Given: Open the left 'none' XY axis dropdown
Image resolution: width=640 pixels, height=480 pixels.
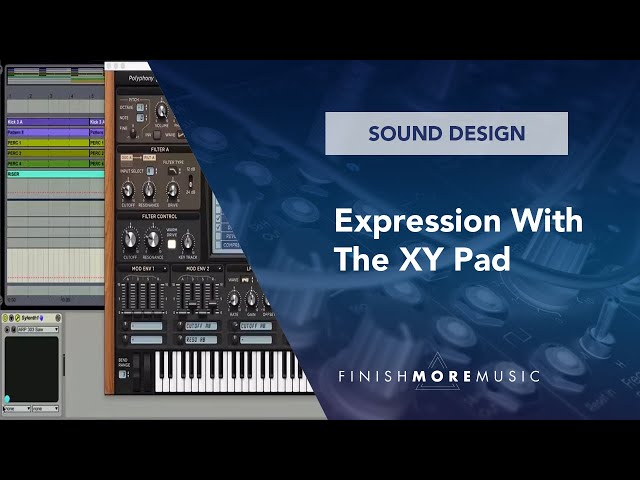Looking at the screenshot, I should pyautogui.click(x=17, y=409).
